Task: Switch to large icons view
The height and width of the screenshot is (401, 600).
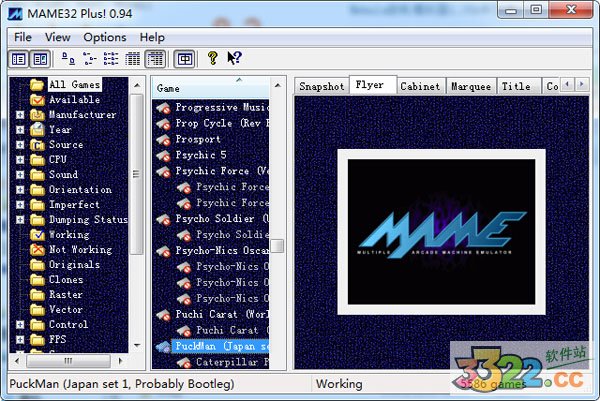Action: 68,59
